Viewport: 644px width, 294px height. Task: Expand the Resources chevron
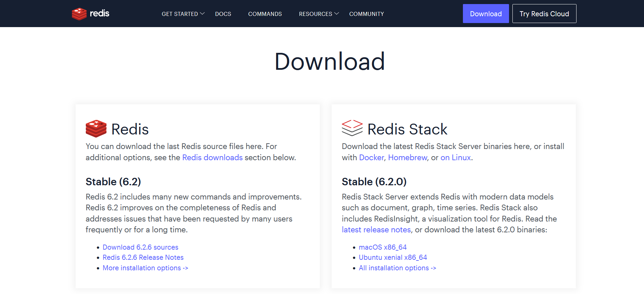[x=336, y=14]
